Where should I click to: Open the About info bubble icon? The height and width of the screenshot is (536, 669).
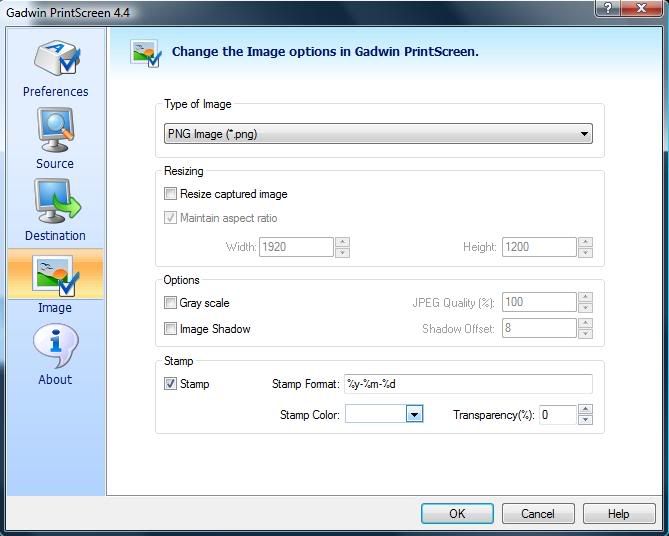pyautogui.click(x=55, y=346)
